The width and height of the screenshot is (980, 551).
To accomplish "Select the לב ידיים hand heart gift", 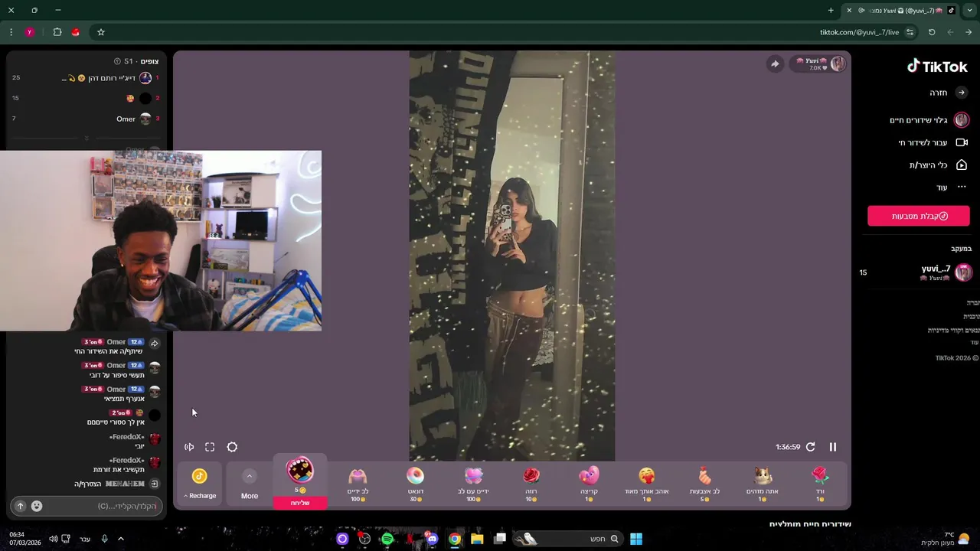I will coord(358,484).
